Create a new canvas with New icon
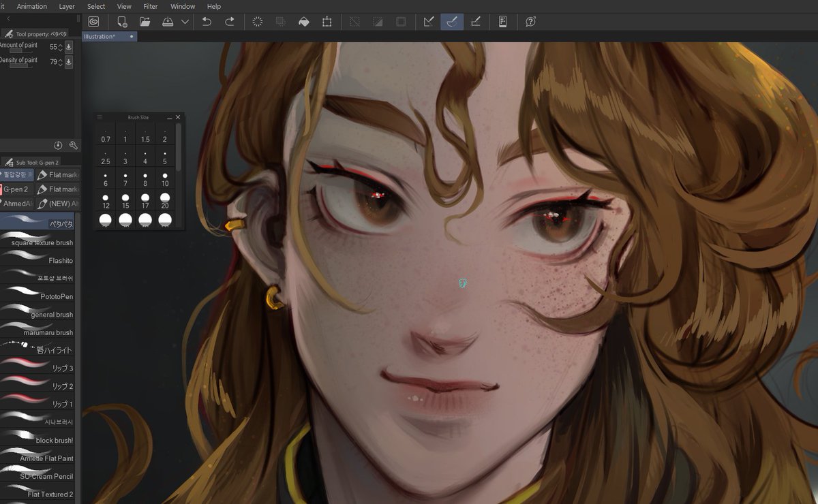The image size is (818, 504). tap(122, 22)
